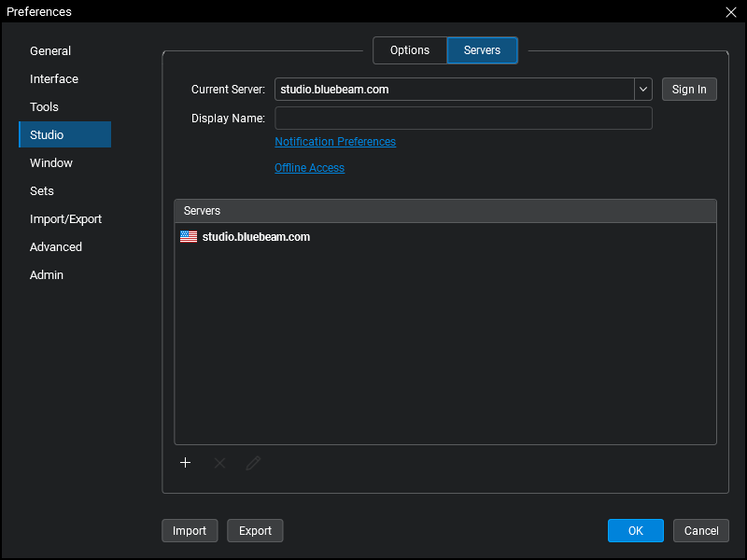
Task: Click the pencil edit server icon
Action: pos(253,463)
